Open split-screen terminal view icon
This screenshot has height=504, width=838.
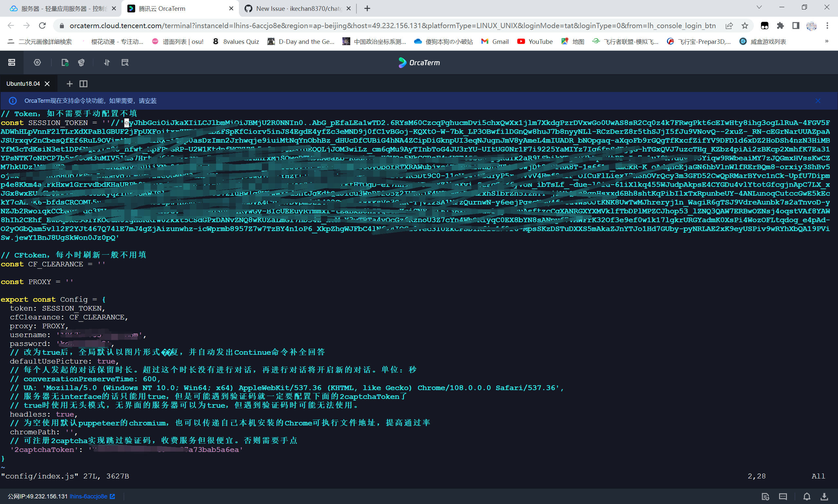pos(83,84)
